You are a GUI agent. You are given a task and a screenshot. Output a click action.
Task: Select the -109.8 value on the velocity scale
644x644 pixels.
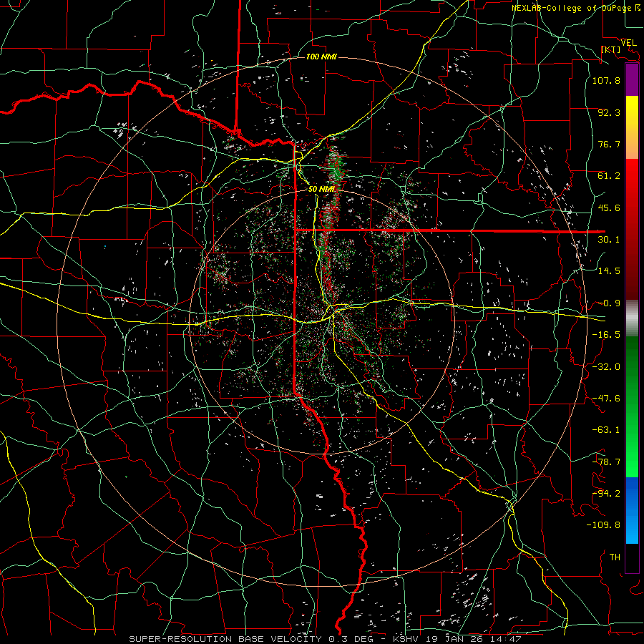pyautogui.click(x=603, y=525)
